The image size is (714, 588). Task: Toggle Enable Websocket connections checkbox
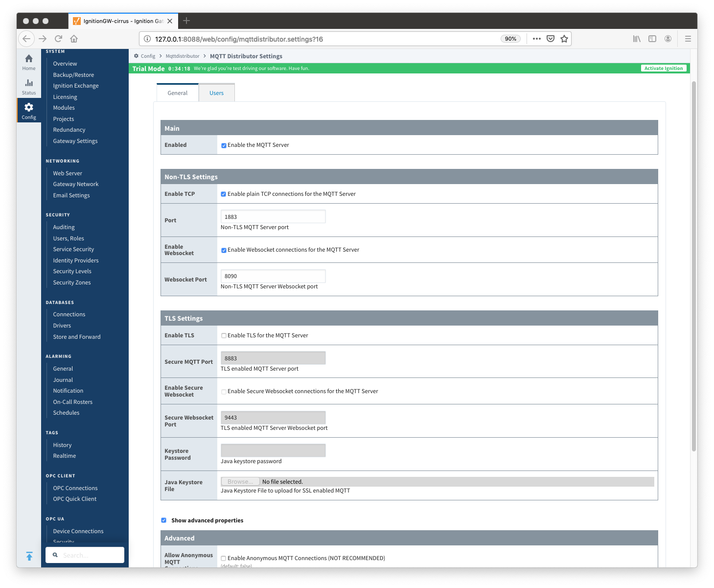(224, 250)
